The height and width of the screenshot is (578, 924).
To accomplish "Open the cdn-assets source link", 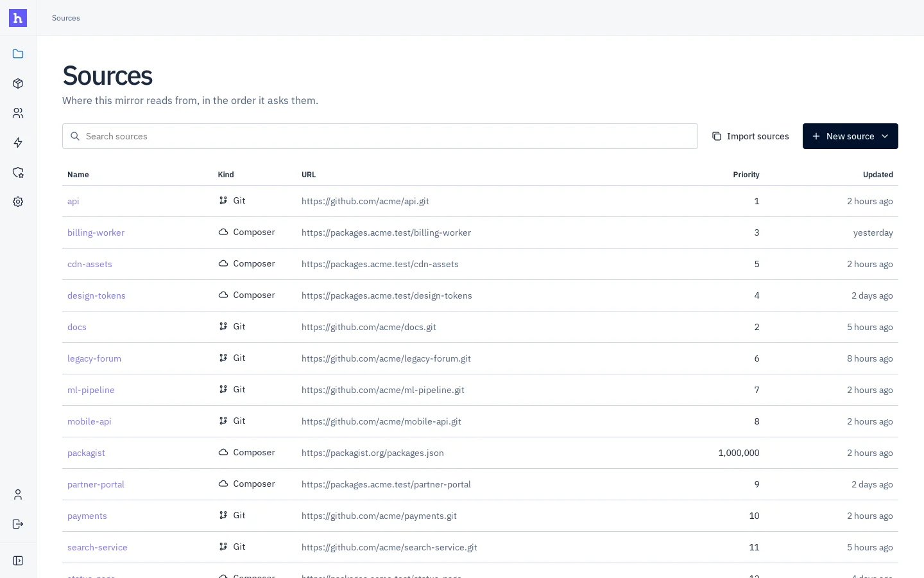I will [x=90, y=264].
